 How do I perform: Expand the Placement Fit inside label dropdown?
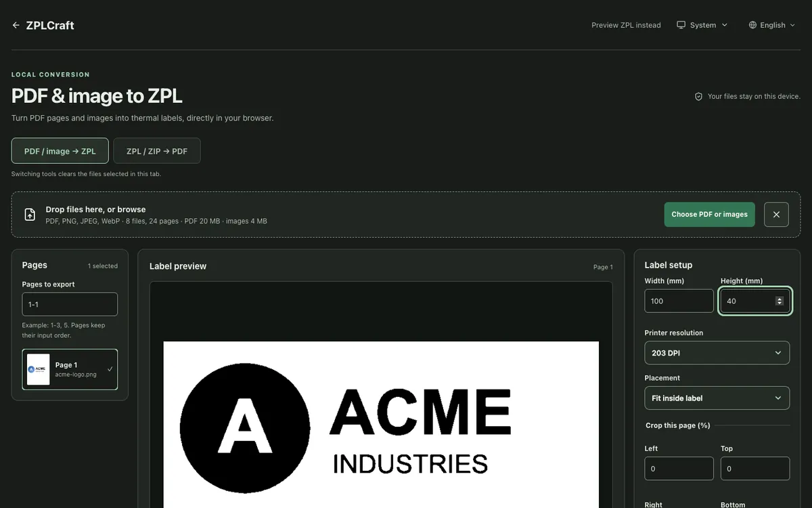click(x=717, y=398)
